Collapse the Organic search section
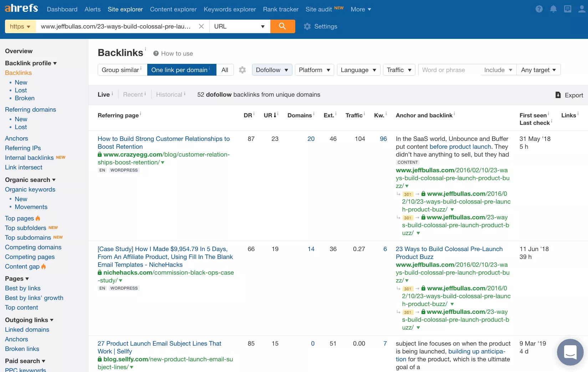588x372 pixels. (x=30, y=180)
